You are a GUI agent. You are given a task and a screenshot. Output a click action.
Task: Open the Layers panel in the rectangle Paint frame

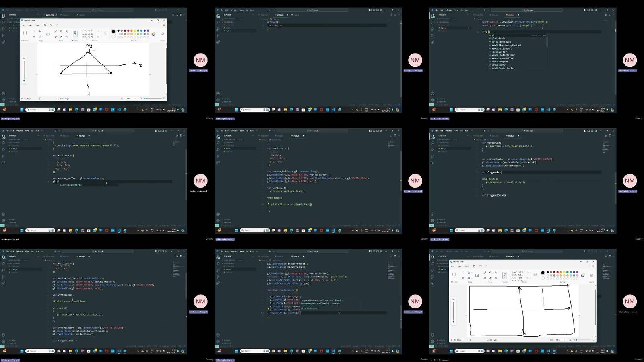coord(592,275)
